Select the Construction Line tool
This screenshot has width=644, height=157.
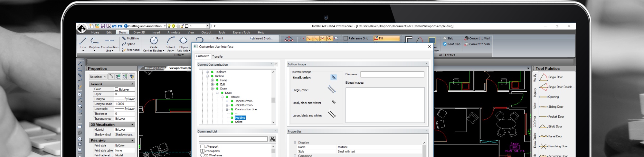click(x=109, y=44)
